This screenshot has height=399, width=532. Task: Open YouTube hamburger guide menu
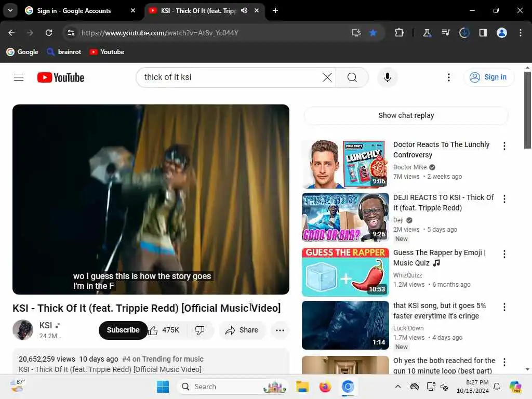pyautogui.click(x=19, y=77)
